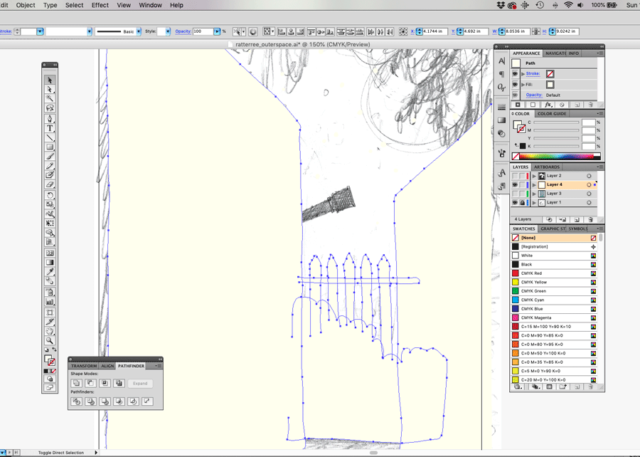Image resolution: width=640 pixels, height=457 pixels.
Task: Switch to the Artboards tab
Action: click(547, 167)
